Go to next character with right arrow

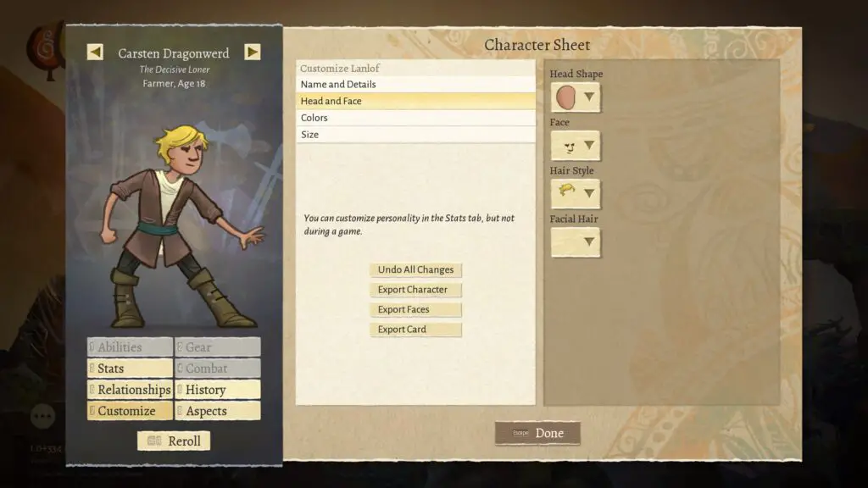pos(253,52)
